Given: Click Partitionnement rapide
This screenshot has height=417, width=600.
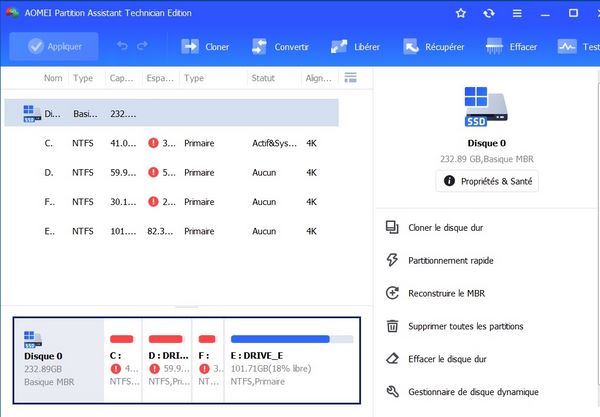Looking at the screenshot, I should tap(451, 261).
